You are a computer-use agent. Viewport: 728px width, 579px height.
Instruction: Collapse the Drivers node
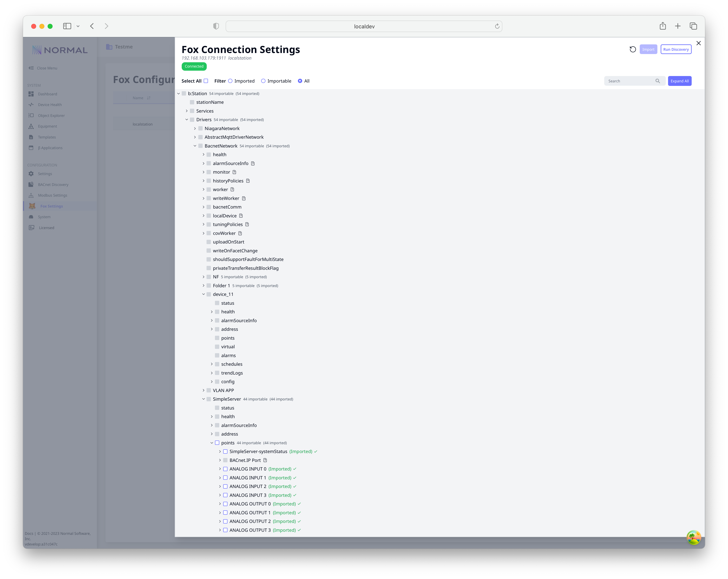[x=187, y=120]
